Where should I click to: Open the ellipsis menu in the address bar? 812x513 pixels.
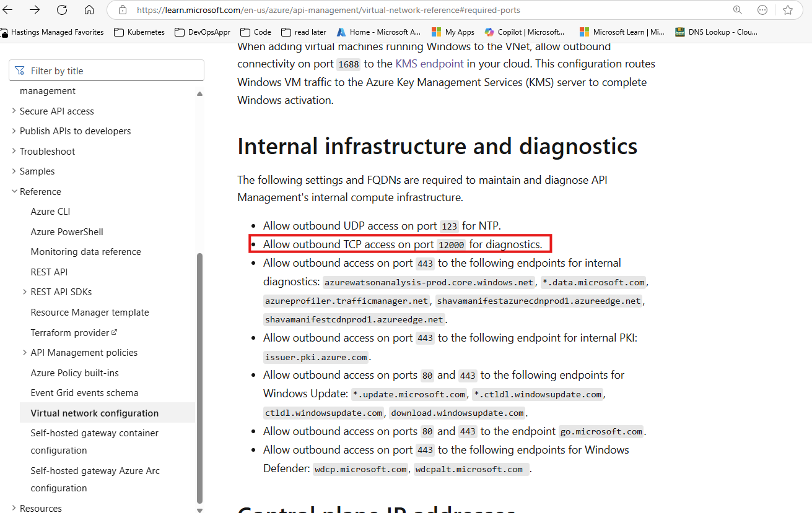(x=762, y=9)
